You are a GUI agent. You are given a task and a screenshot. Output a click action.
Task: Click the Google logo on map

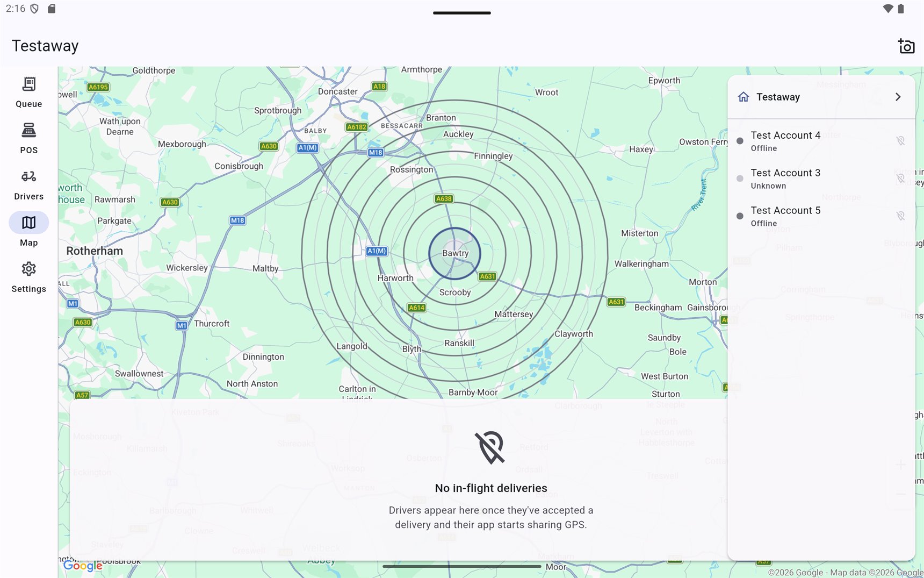(x=83, y=566)
